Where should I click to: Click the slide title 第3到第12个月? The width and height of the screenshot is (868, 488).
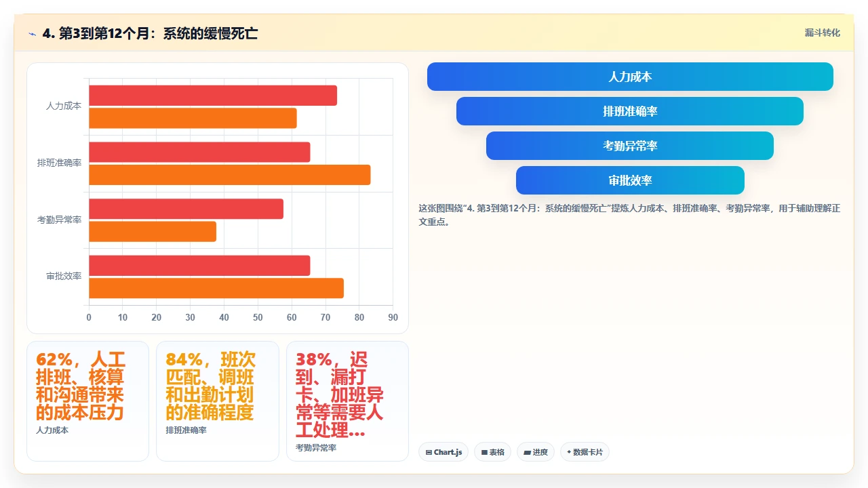[x=150, y=33]
